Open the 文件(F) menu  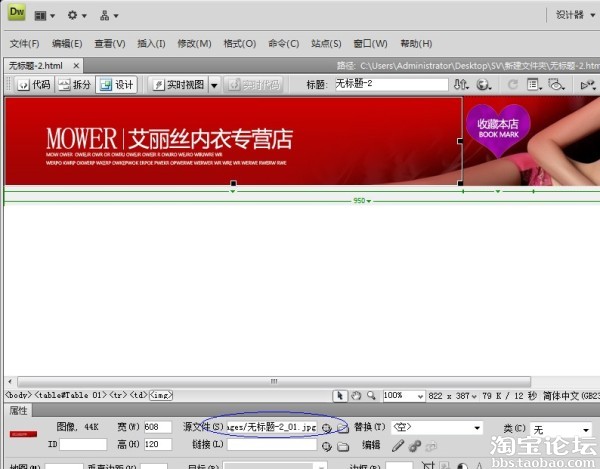click(x=24, y=44)
